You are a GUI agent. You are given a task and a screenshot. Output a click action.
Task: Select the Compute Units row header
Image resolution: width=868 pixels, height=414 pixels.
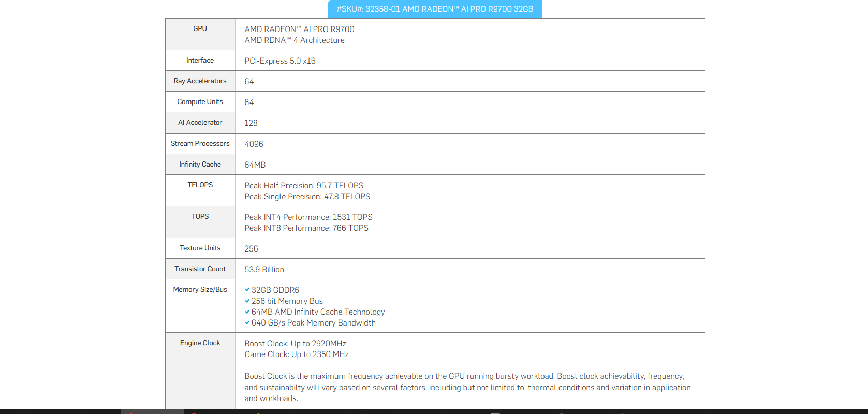click(x=200, y=102)
